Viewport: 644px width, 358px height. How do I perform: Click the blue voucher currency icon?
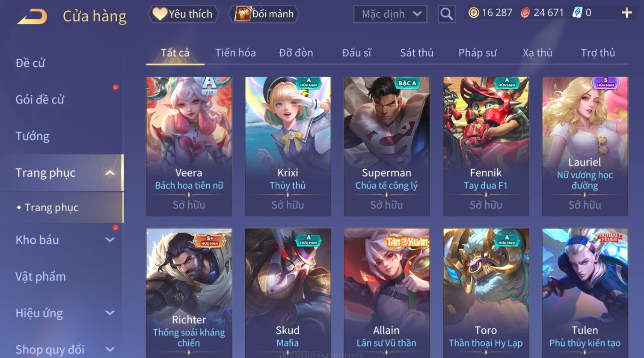click(x=577, y=13)
